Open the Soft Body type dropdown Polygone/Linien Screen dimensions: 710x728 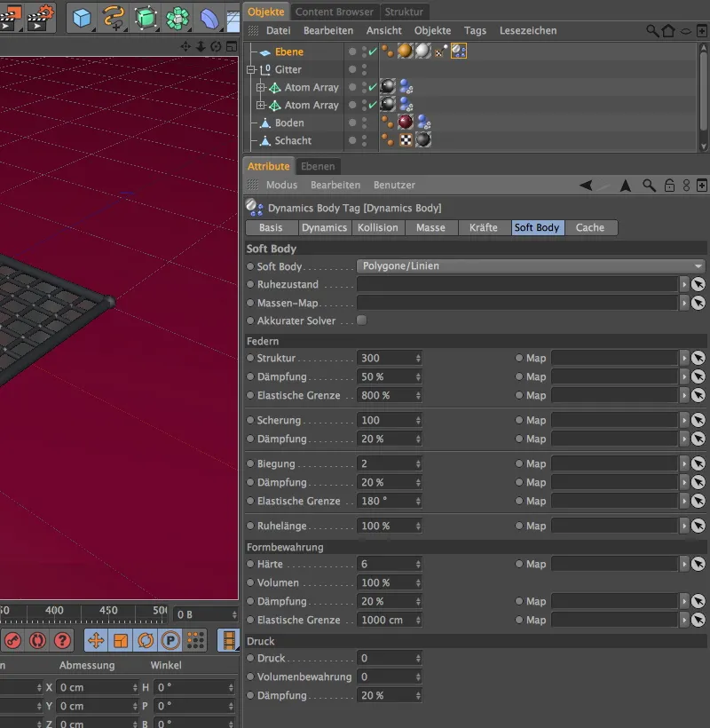[531, 266]
